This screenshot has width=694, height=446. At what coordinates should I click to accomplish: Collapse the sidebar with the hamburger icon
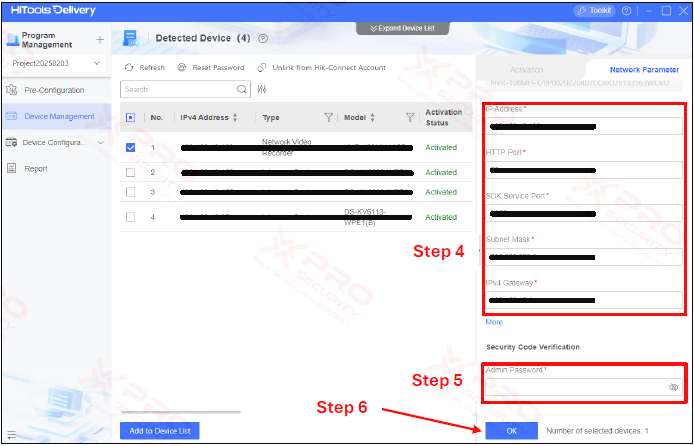tap(12, 434)
